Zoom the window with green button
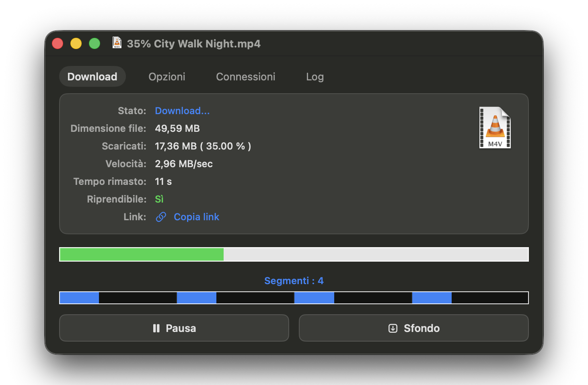588x385 pixels. tap(95, 43)
